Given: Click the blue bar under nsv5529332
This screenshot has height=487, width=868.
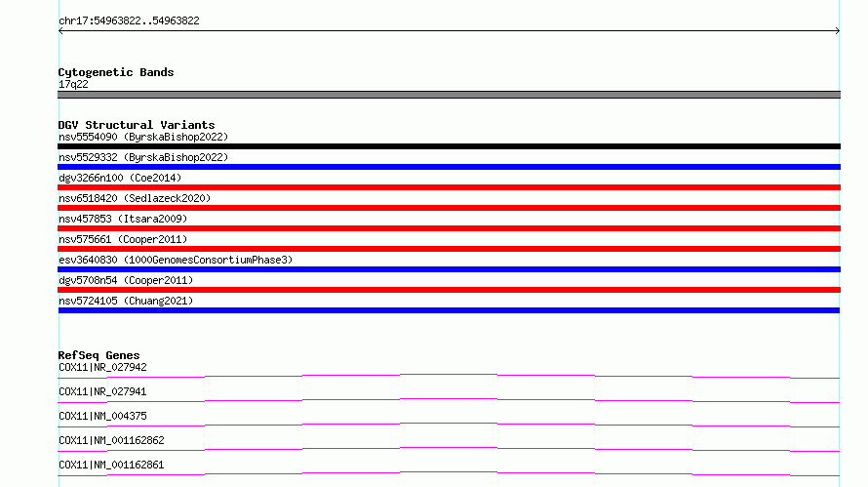Looking at the screenshot, I should pos(449,167).
